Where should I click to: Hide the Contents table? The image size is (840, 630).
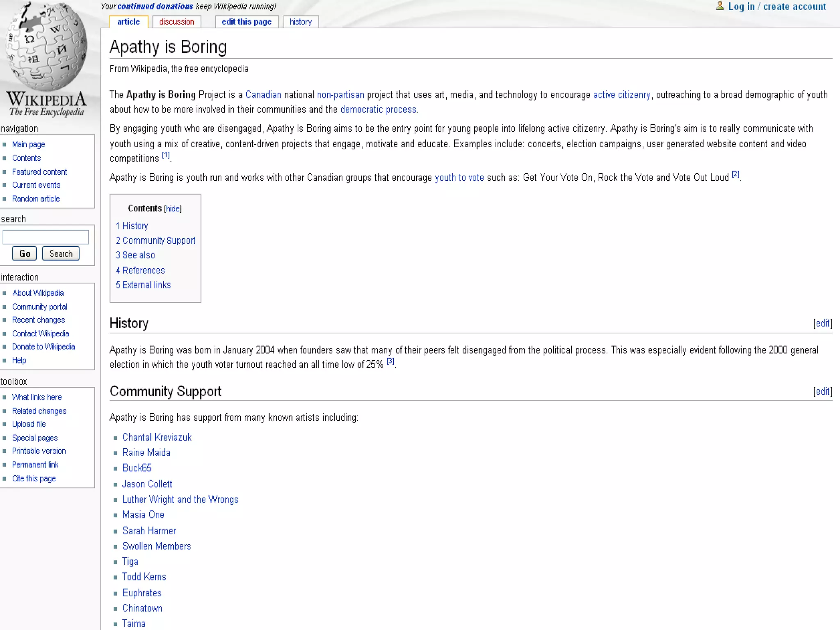click(x=173, y=209)
